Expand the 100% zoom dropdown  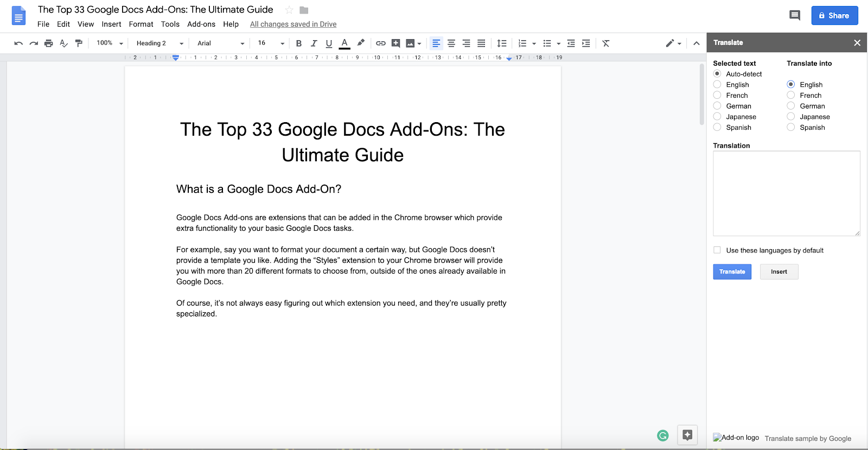tap(110, 43)
